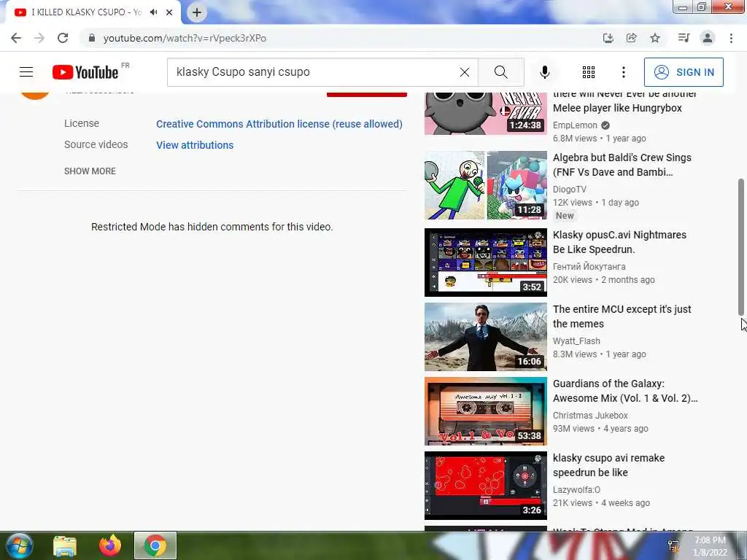This screenshot has width=747, height=560.
Task: Click The entire MCU except it's just the memes title
Action: click(x=622, y=316)
